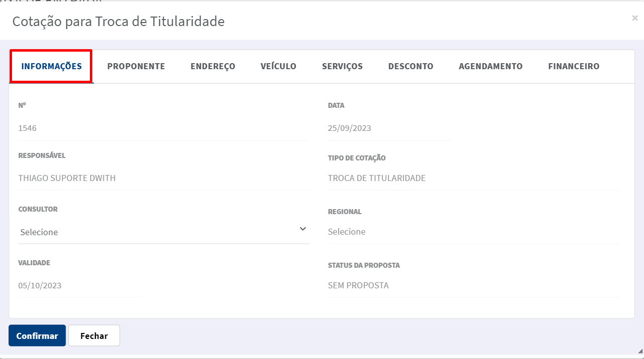
Task: Open the ENDEREÇO tab
Action: coord(213,66)
